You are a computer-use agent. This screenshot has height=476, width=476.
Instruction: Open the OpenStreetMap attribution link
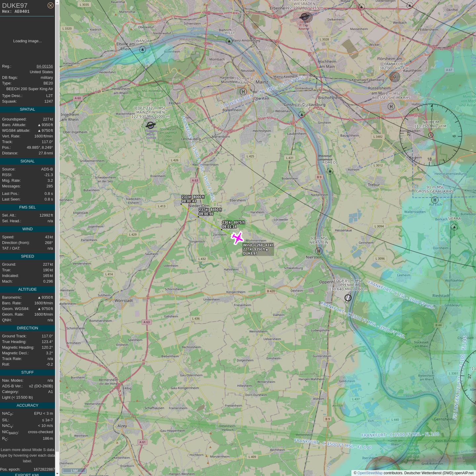[370, 473]
